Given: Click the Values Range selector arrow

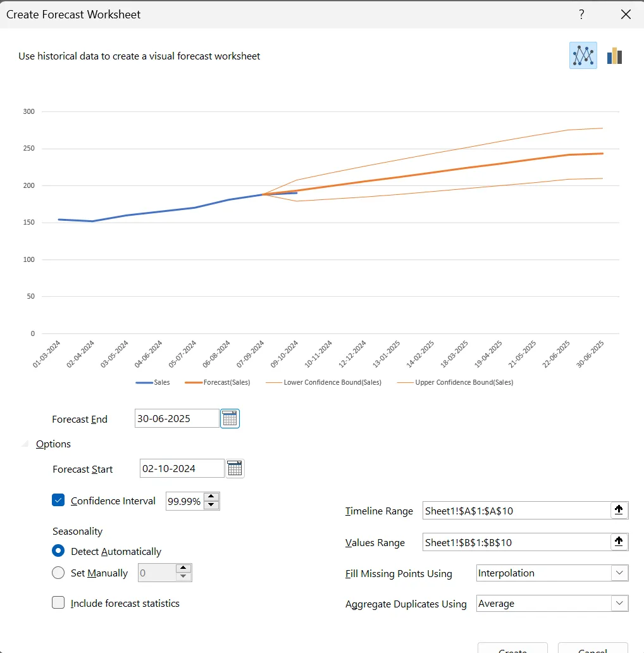Looking at the screenshot, I should point(619,542).
